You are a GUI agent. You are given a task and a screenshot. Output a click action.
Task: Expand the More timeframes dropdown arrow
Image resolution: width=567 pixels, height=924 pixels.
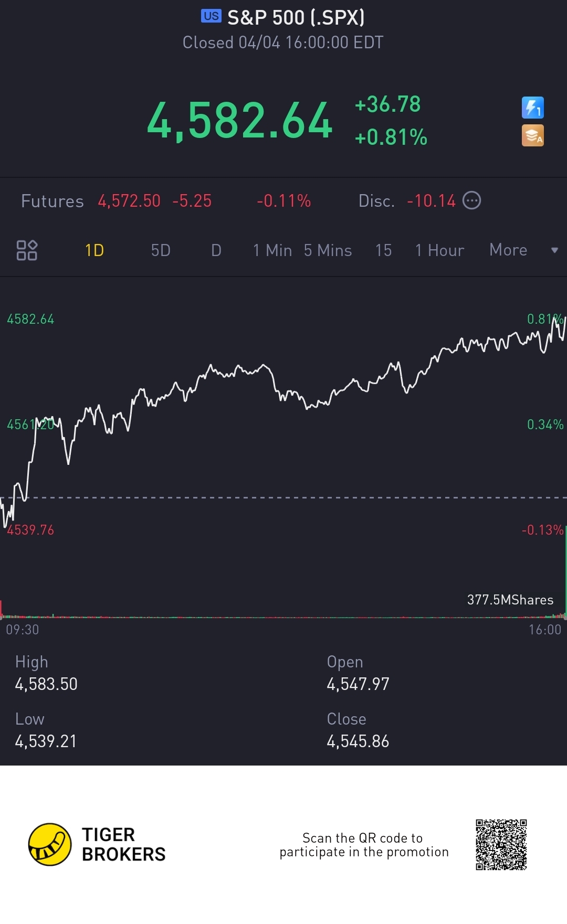click(x=554, y=250)
